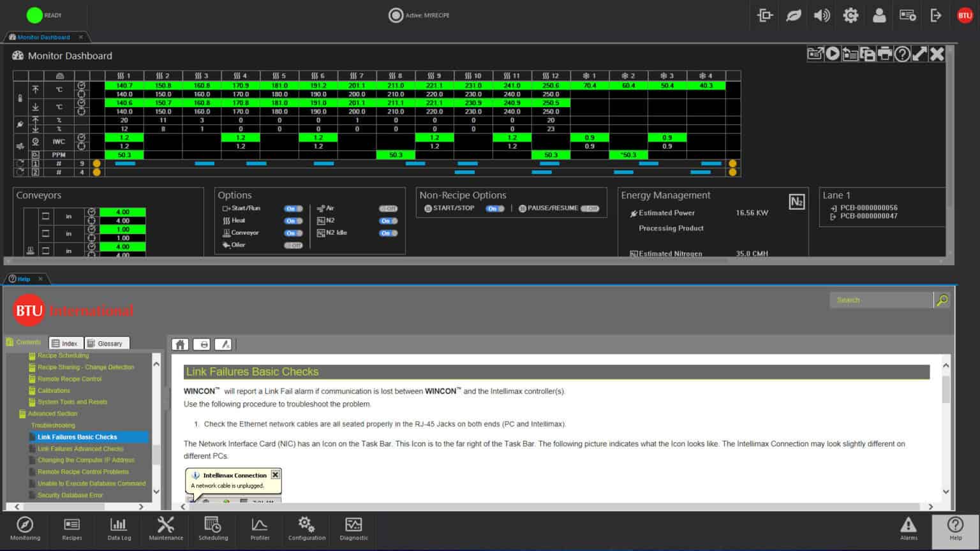Open the Profiler icon
This screenshot has width=980, height=551.
[x=260, y=529]
